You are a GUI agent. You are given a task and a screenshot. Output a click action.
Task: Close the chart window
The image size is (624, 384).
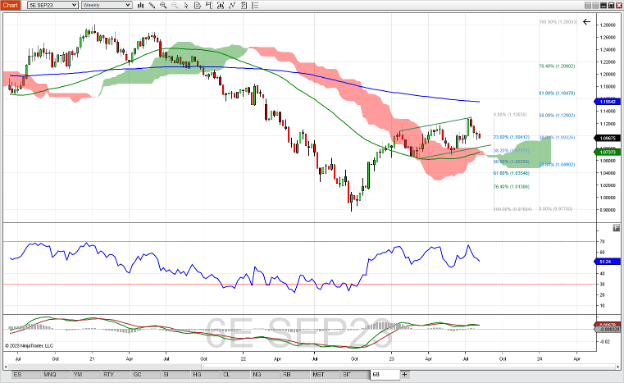[x=619, y=5]
